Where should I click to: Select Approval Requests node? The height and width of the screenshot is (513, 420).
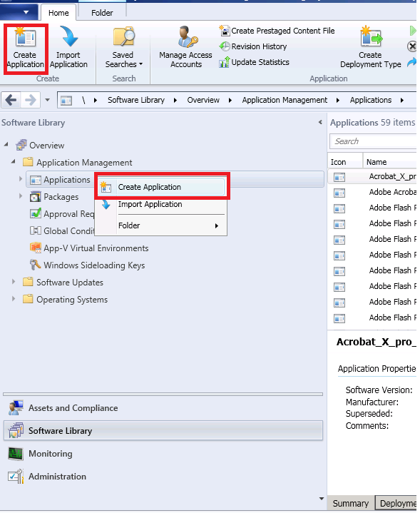click(62, 214)
